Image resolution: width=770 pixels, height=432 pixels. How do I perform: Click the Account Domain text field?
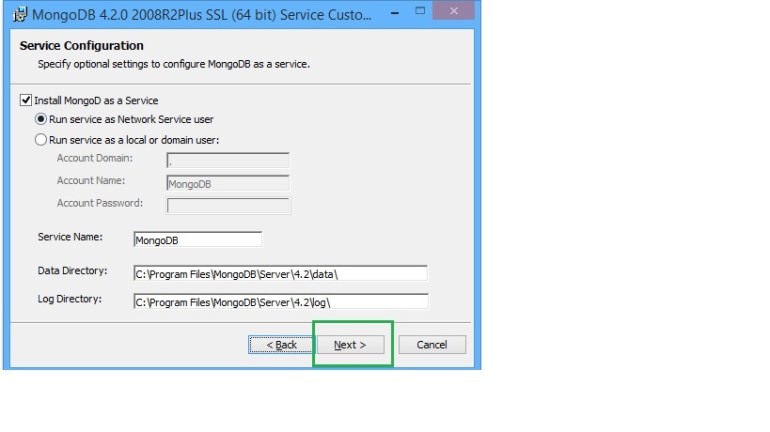(227, 160)
